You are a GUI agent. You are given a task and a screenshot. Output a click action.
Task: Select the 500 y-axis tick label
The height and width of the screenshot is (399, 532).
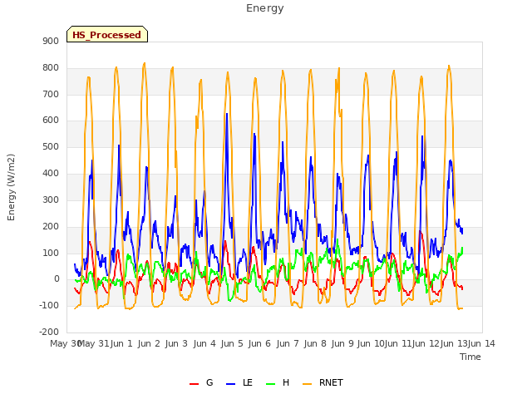pyautogui.click(x=51, y=147)
